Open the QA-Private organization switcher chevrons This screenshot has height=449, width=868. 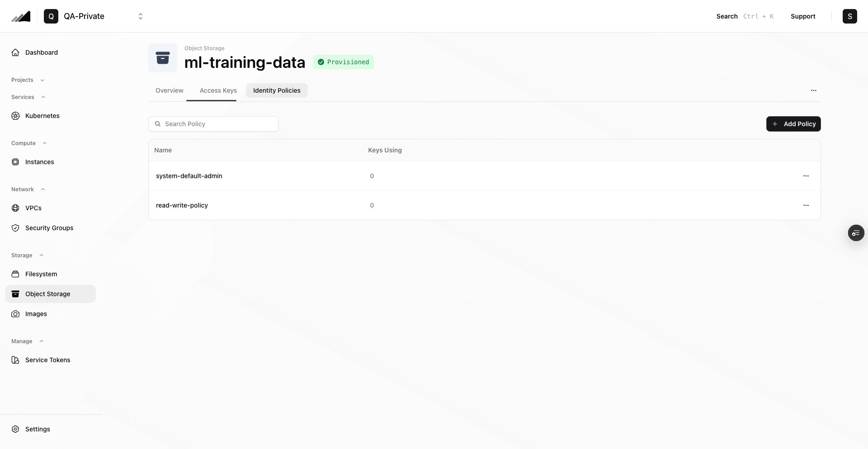tap(141, 16)
